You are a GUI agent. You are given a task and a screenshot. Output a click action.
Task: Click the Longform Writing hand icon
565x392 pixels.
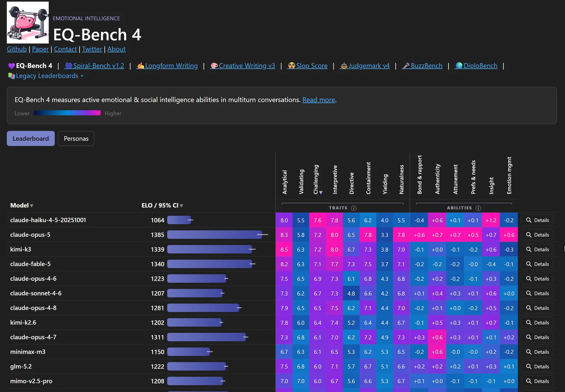141,66
